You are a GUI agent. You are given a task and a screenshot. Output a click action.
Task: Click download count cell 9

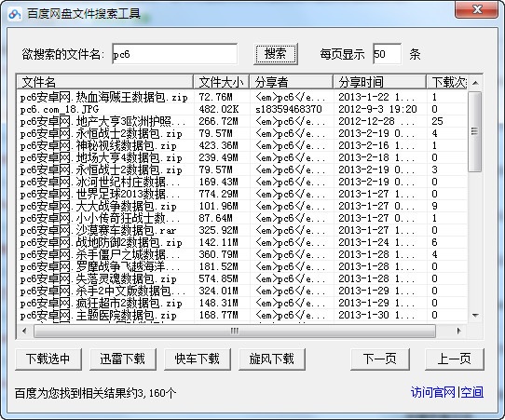(x=434, y=207)
